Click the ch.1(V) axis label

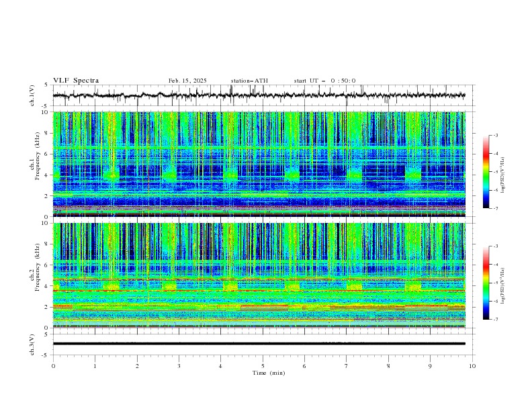click(32, 95)
